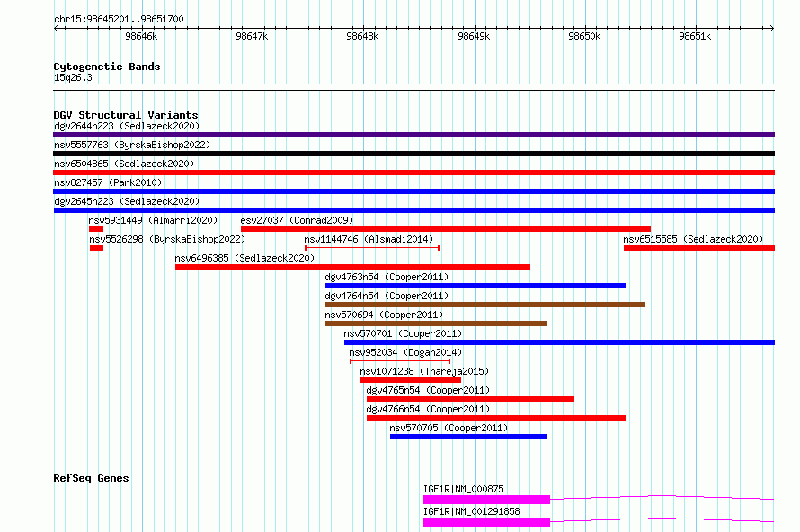Open dgv4764n54 (Cooper2011) label

point(387,296)
